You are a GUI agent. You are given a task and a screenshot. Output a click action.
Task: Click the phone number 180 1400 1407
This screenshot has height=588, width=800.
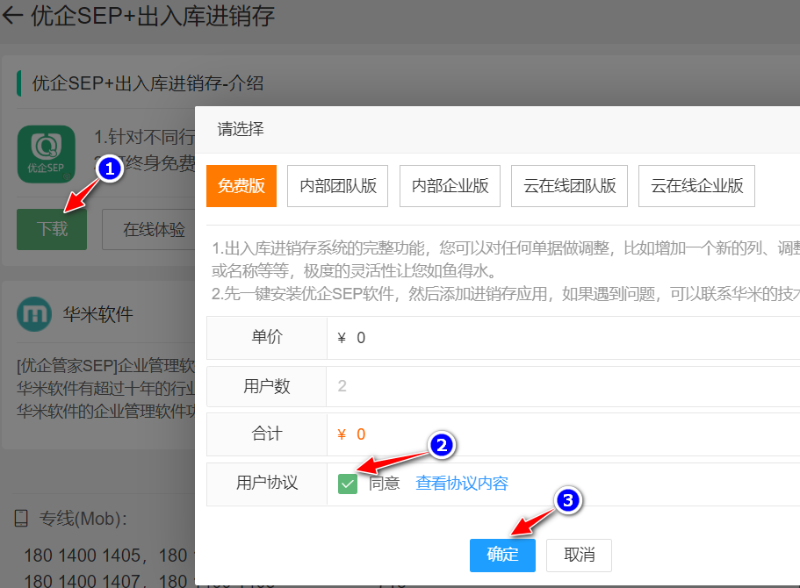pyautogui.click(x=82, y=580)
